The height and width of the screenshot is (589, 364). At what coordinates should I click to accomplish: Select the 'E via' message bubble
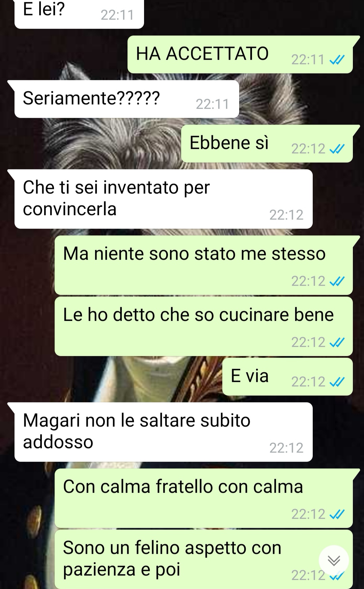(287, 377)
